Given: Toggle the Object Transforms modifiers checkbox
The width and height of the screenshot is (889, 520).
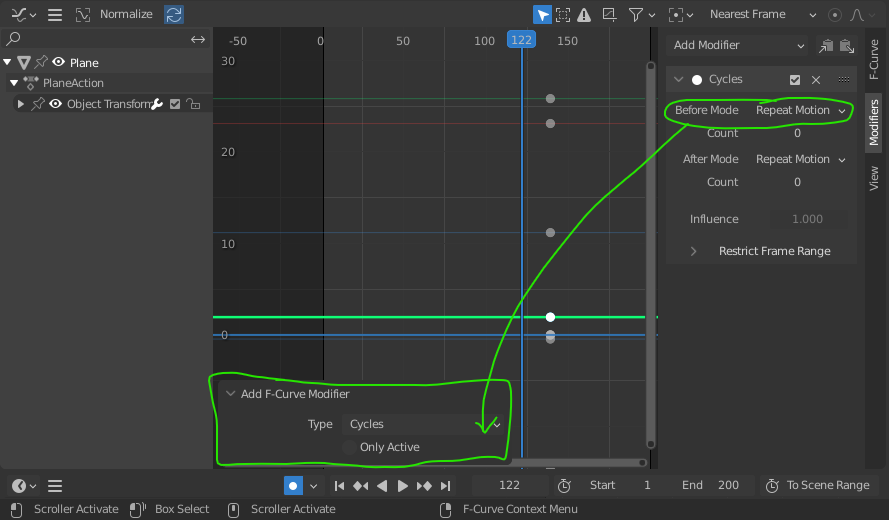Looking at the screenshot, I should [x=175, y=104].
